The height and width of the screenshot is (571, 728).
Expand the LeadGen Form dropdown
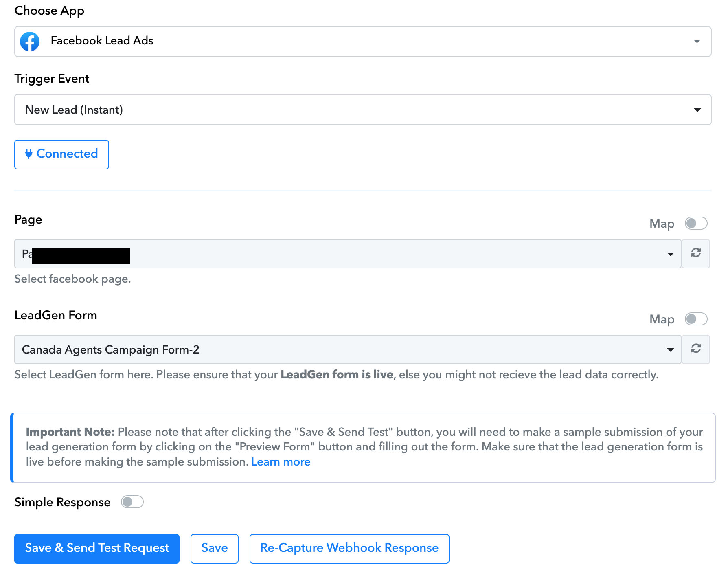click(x=348, y=349)
